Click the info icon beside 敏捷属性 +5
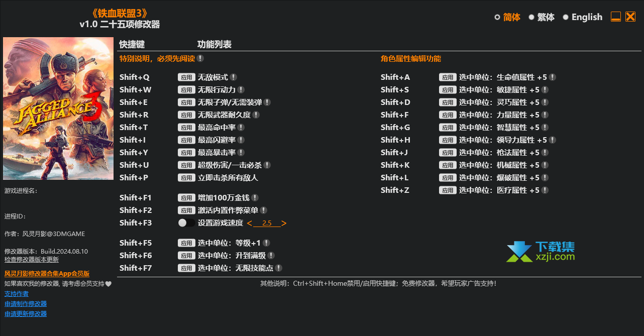 545,90
